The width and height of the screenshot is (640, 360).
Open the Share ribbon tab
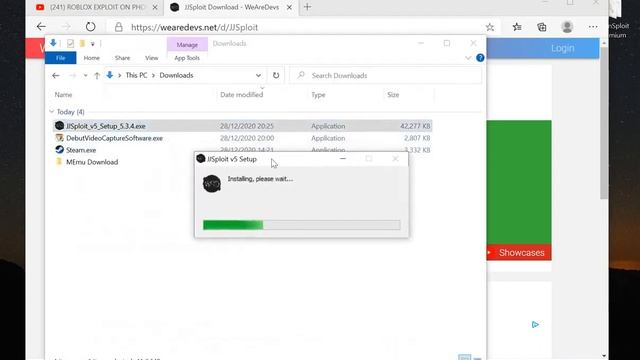(122, 58)
